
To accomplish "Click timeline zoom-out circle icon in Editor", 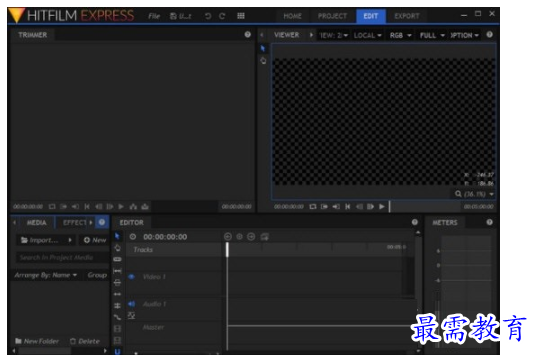I will click(228, 236).
